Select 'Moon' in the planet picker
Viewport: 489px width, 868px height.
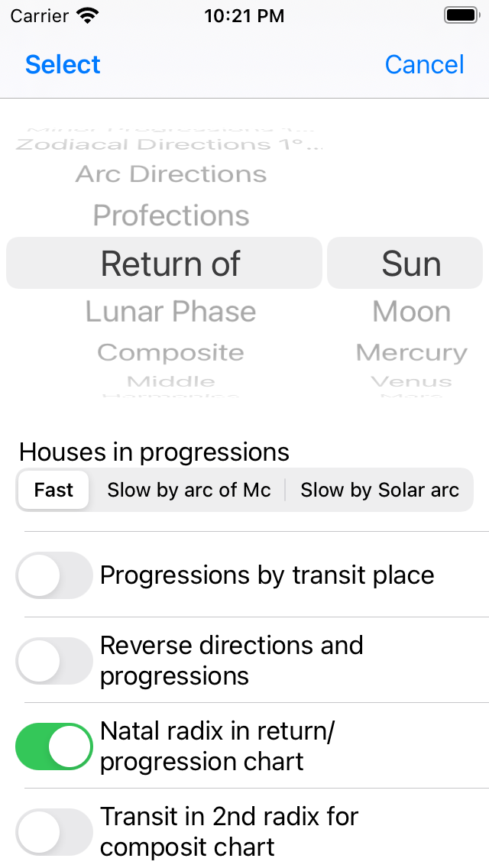tap(411, 311)
